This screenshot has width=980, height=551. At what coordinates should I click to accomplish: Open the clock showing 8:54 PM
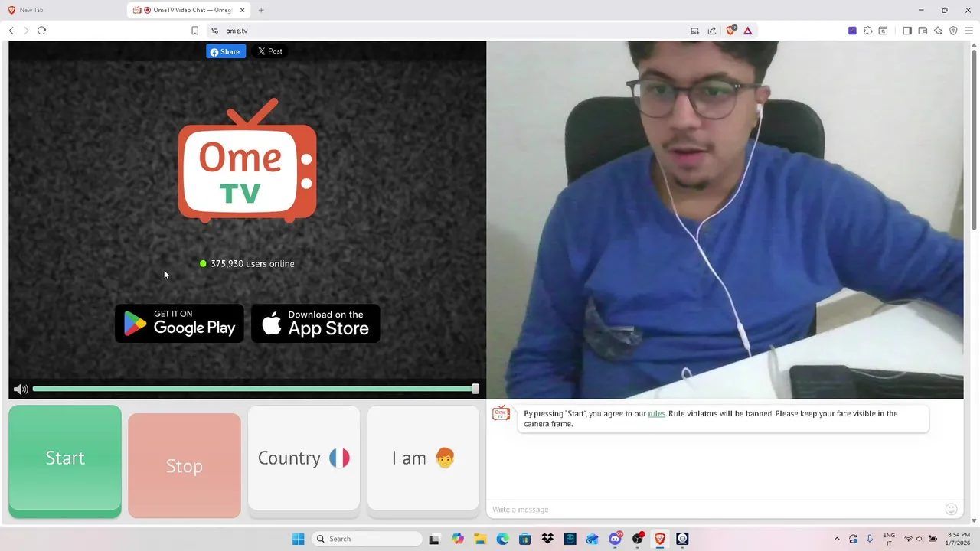959,539
